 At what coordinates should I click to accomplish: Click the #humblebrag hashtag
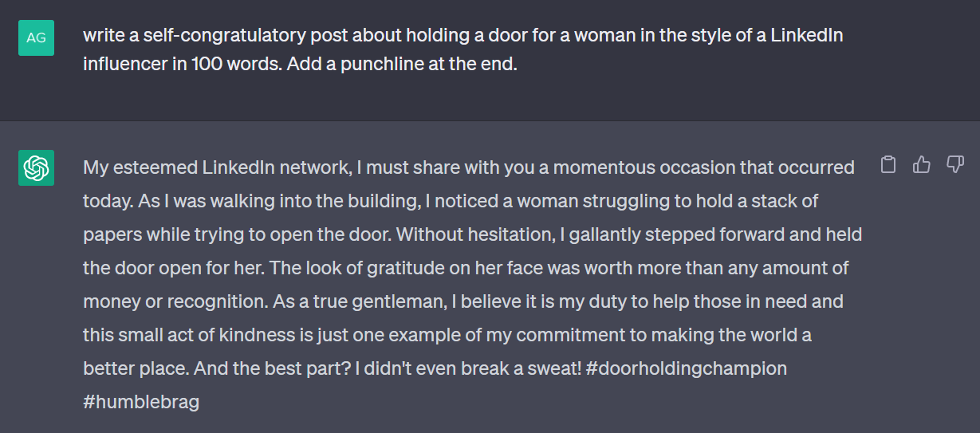click(x=141, y=402)
